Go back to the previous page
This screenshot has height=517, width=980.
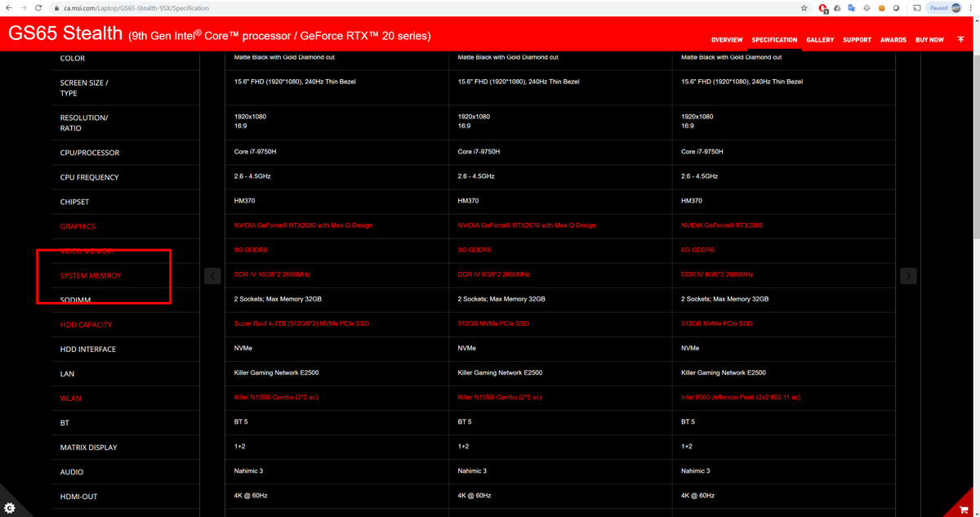(x=9, y=8)
